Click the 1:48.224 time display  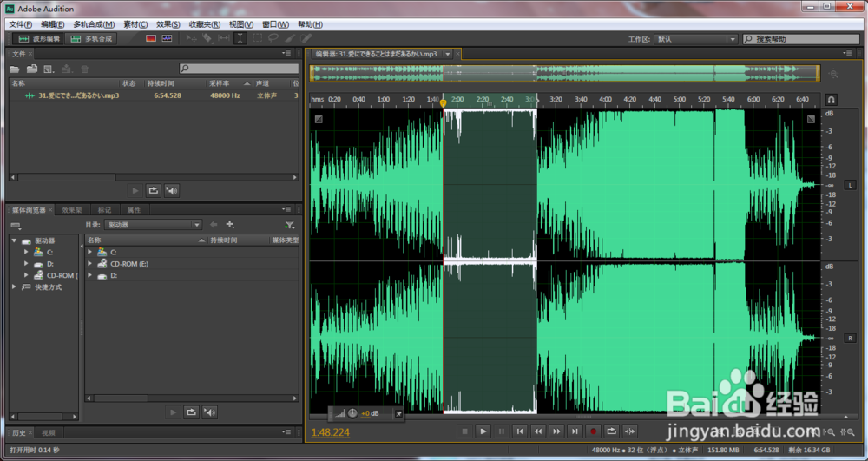coord(331,432)
